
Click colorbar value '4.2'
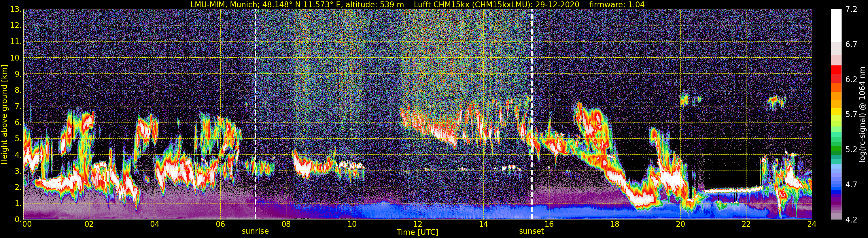pyautogui.click(x=851, y=220)
